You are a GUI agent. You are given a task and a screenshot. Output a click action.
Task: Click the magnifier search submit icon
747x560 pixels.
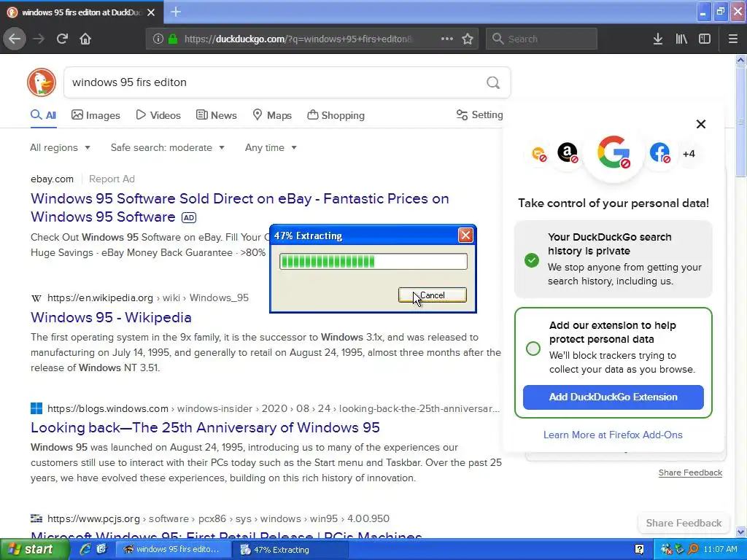tap(493, 82)
